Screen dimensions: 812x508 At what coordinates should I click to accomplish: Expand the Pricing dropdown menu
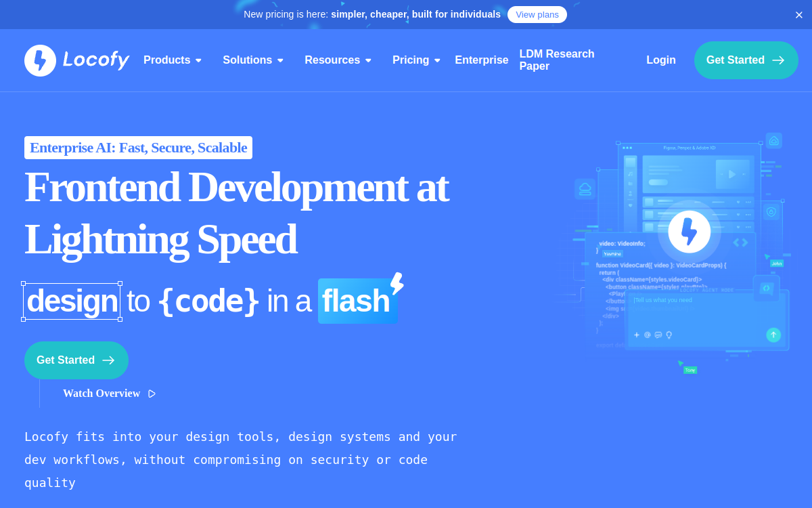tap(416, 60)
